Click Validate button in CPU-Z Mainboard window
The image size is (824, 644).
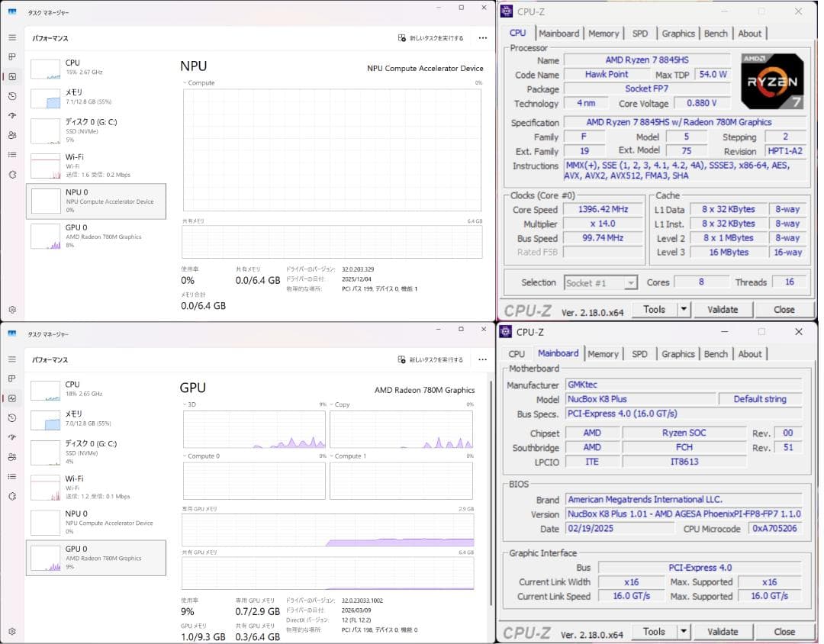coord(723,632)
